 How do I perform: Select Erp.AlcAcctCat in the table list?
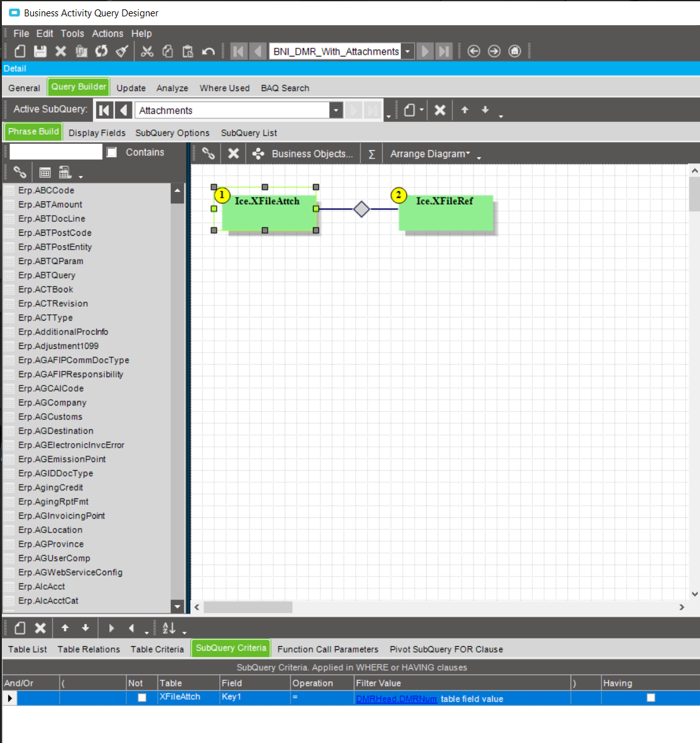click(x=48, y=601)
